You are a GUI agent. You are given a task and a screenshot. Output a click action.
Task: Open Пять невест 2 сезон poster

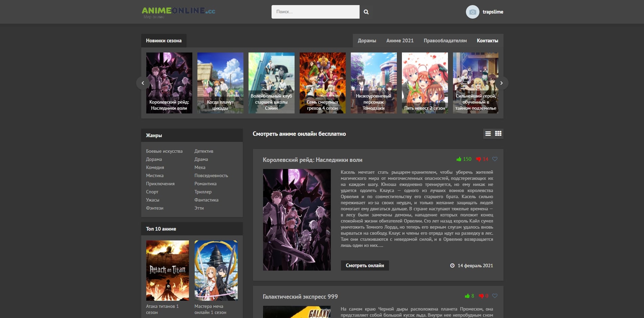pos(425,83)
